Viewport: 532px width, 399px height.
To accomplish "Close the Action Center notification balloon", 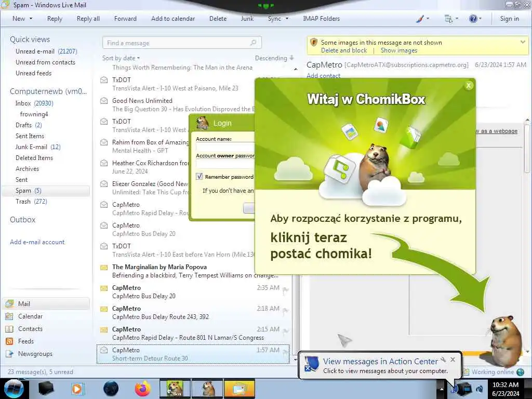I will tap(453, 360).
